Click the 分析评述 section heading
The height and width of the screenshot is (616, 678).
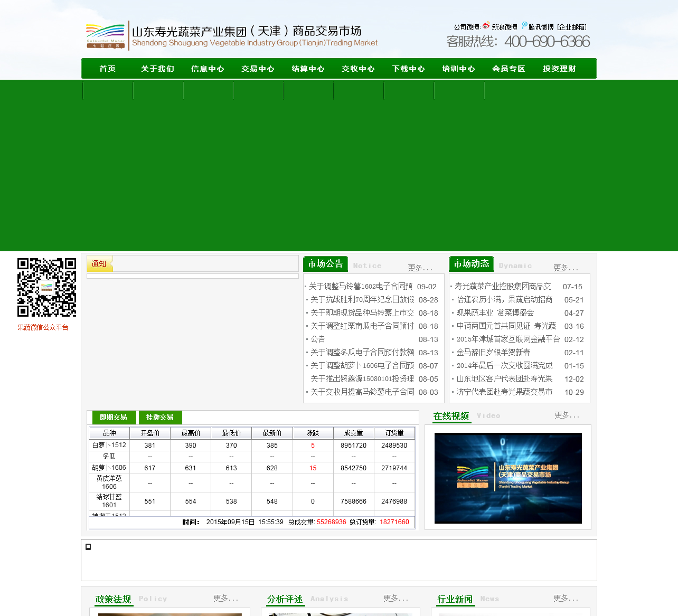[x=285, y=600]
